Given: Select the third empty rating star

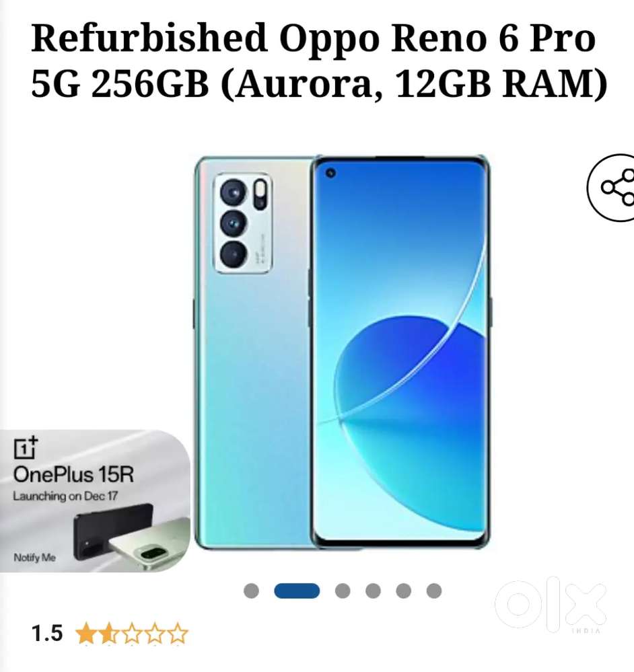Looking at the screenshot, I should pyautogui.click(x=132, y=634).
